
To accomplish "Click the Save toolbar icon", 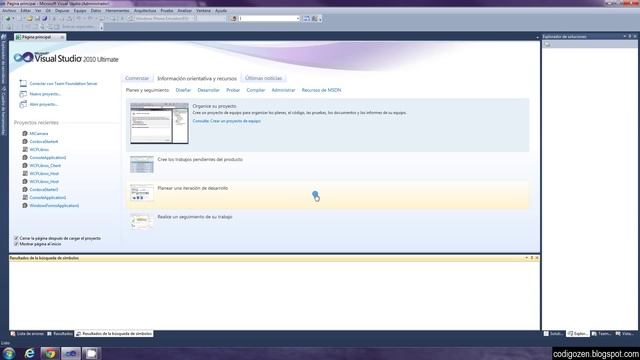I will pyautogui.click(x=37, y=18).
